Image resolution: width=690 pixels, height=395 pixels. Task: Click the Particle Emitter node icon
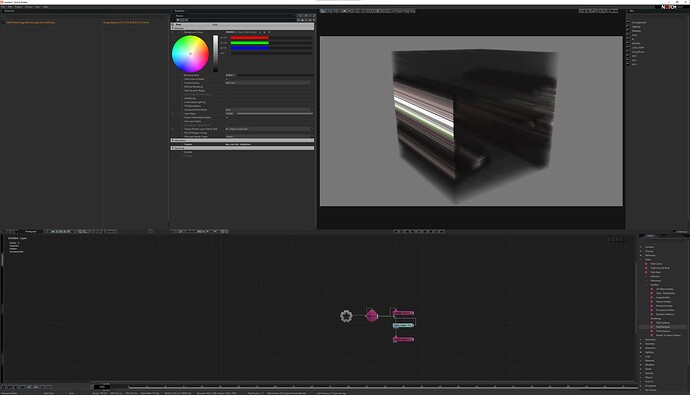[652, 302]
